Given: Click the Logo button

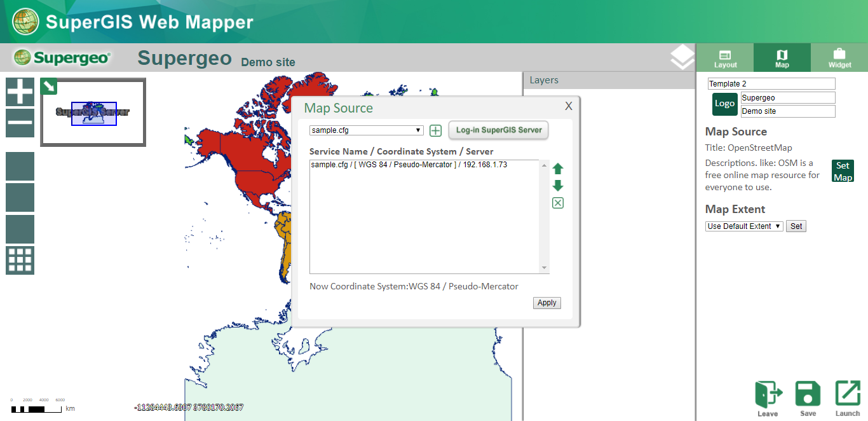Looking at the screenshot, I should (x=725, y=104).
